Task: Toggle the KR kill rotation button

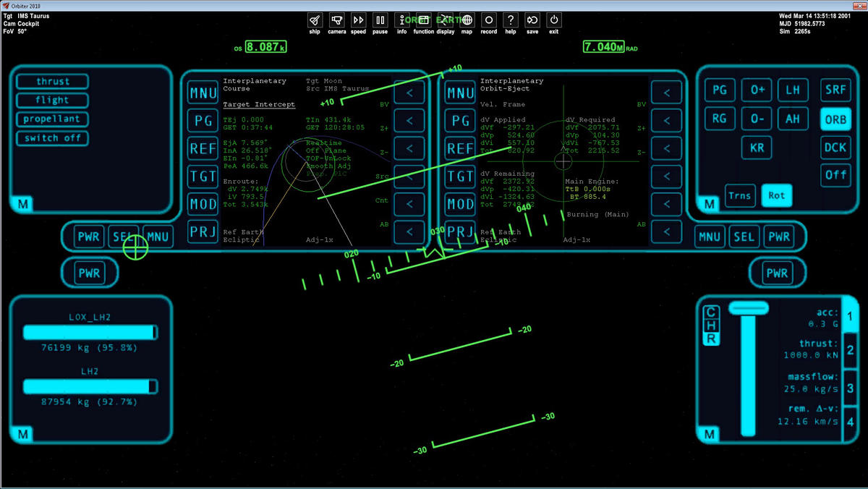Action: pyautogui.click(x=757, y=148)
